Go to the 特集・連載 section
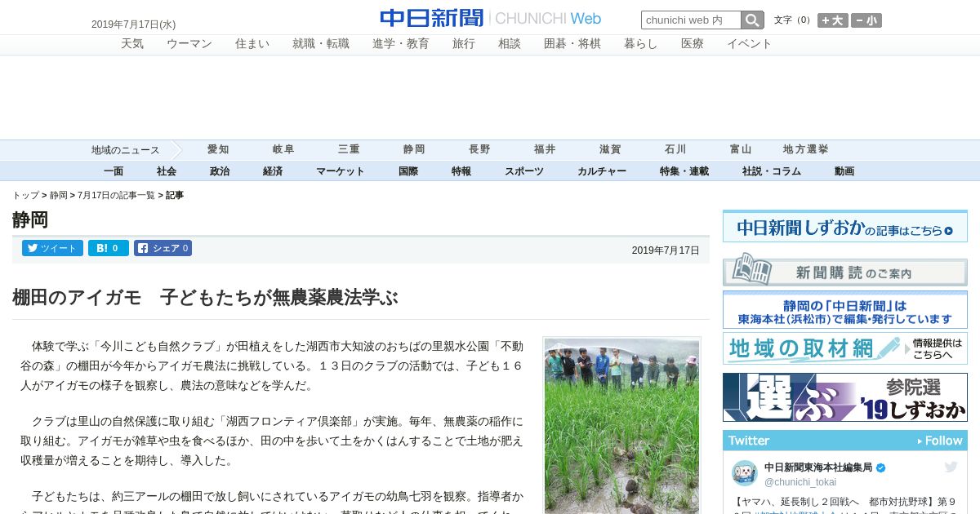Screen dimensions: 980x514 (684, 171)
